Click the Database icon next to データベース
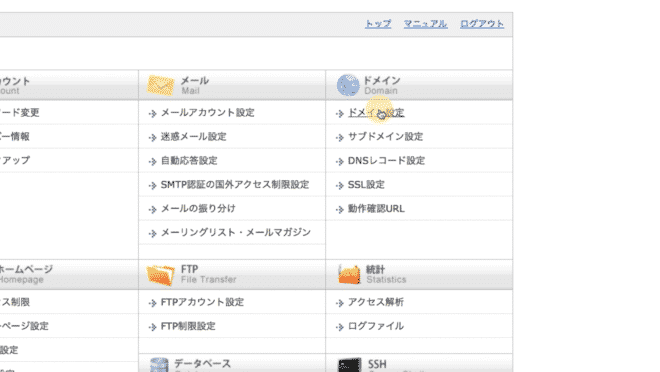The width and height of the screenshot is (660, 372). pos(159,365)
